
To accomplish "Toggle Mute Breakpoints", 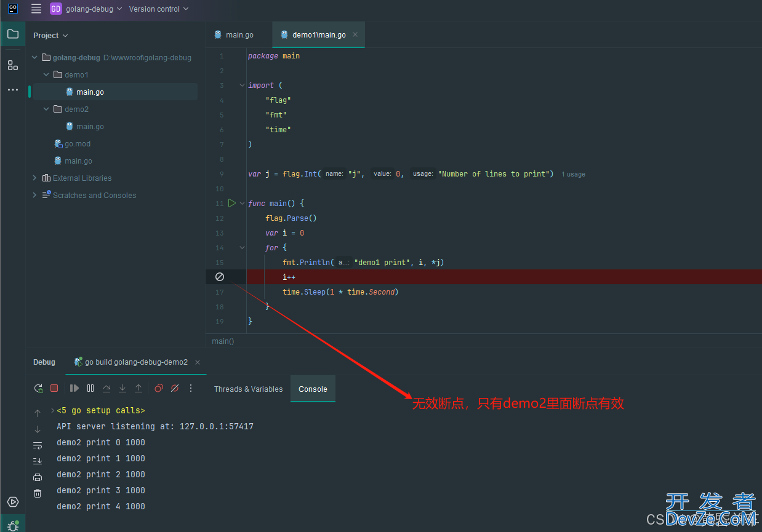I will click(175, 388).
